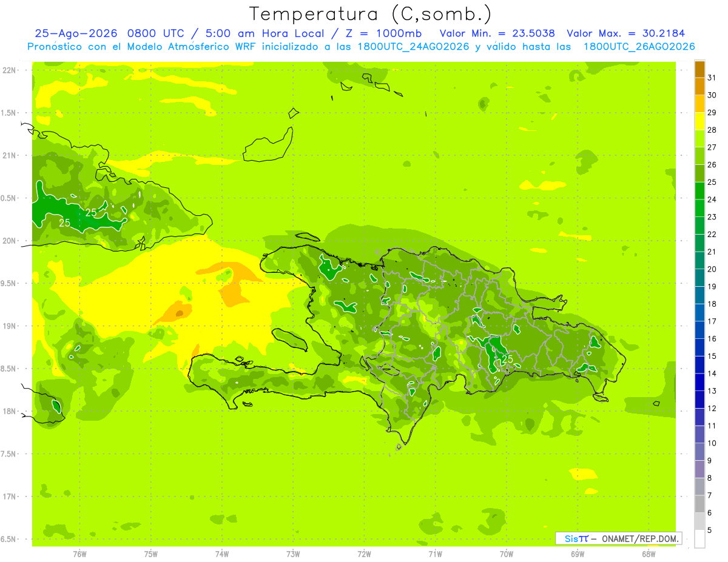Pick the lime colorbar swatch between 27 and 28
Viewport: 728px width, 562px height.
click(699, 139)
